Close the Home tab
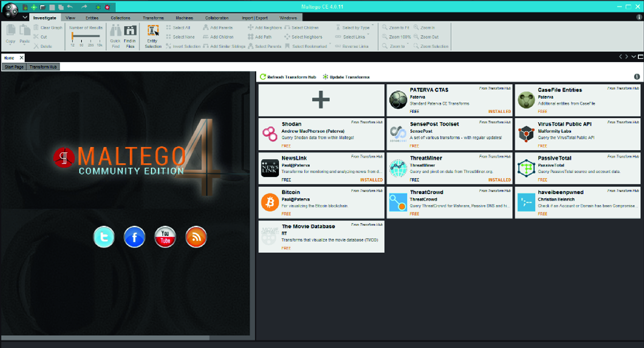Viewport: 644px width, 348px height. pyautogui.click(x=21, y=58)
